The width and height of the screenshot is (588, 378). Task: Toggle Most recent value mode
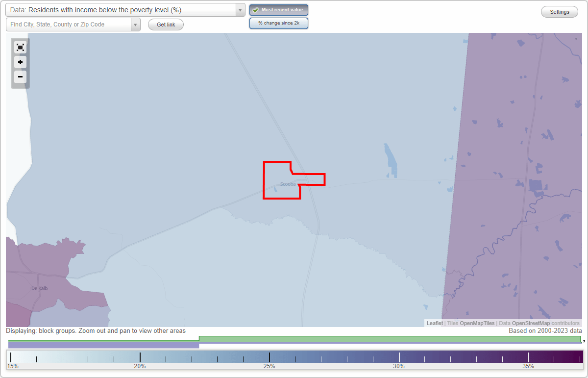[x=278, y=9]
